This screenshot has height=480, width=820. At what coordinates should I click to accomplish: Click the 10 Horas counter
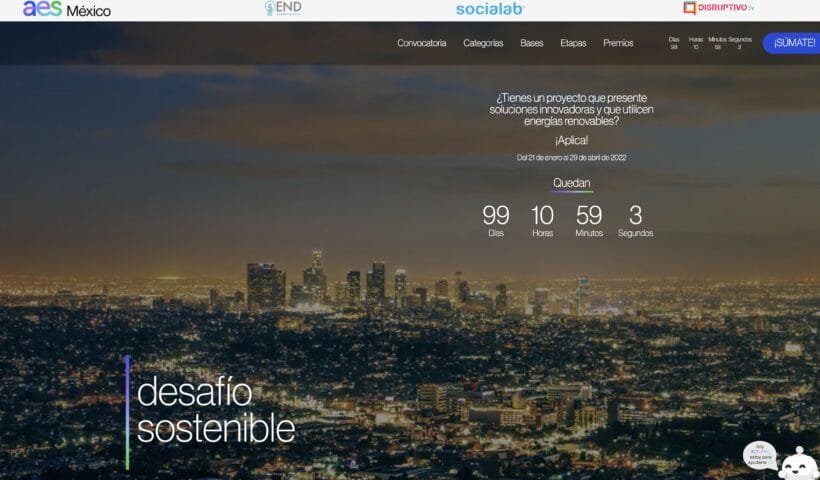(x=542, y=220)
